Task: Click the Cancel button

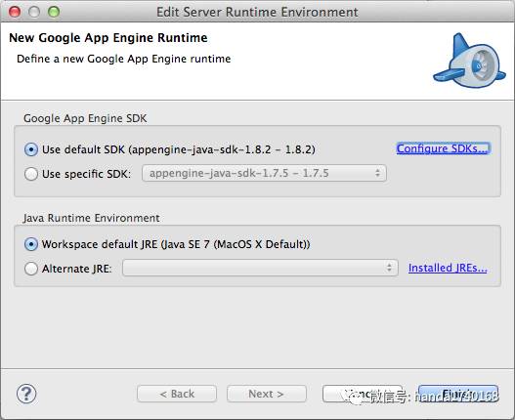Action: point(363,394)
